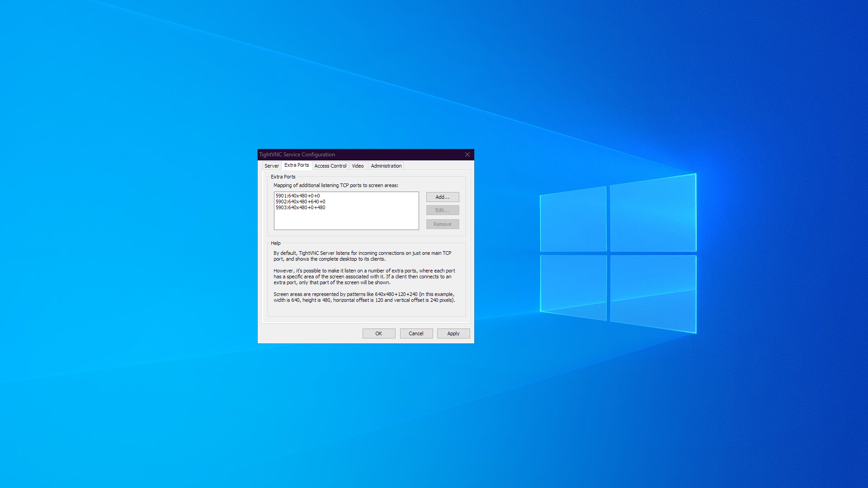Click the Remove button
Viewport: 868px width, 488px height.
[x=443, y=224]
